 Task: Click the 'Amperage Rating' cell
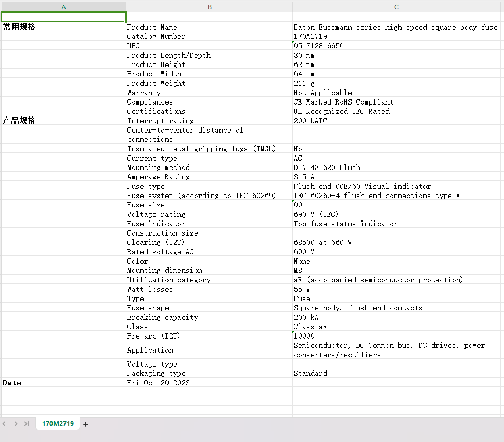(209, 176)
